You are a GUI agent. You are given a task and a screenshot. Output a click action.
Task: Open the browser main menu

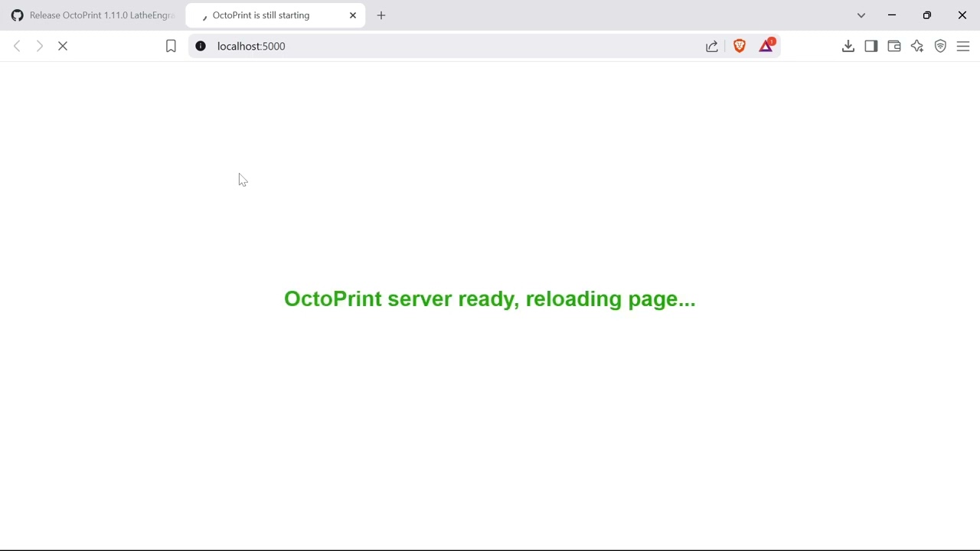[963, 46]
